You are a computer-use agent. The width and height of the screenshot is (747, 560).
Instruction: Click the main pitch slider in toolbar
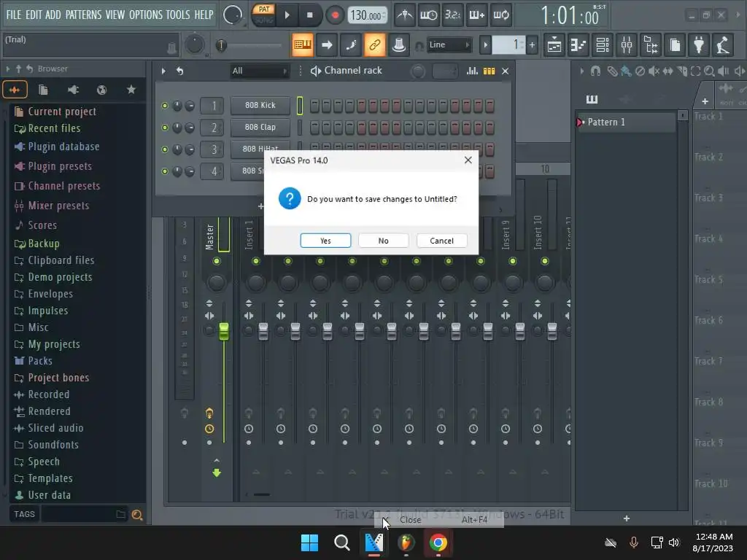click(x=249, y=46)
